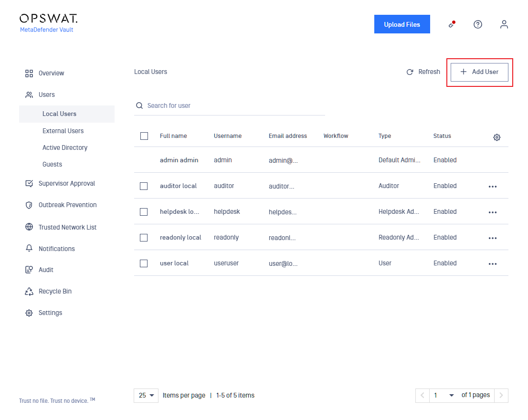Select the user local row checkbox
The image size is (528, 420).
pyautogui.click(x=144, y=263)
